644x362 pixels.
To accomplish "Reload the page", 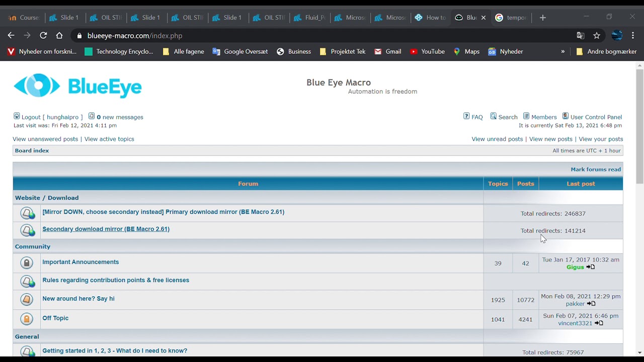I will (x=43, y=35).
